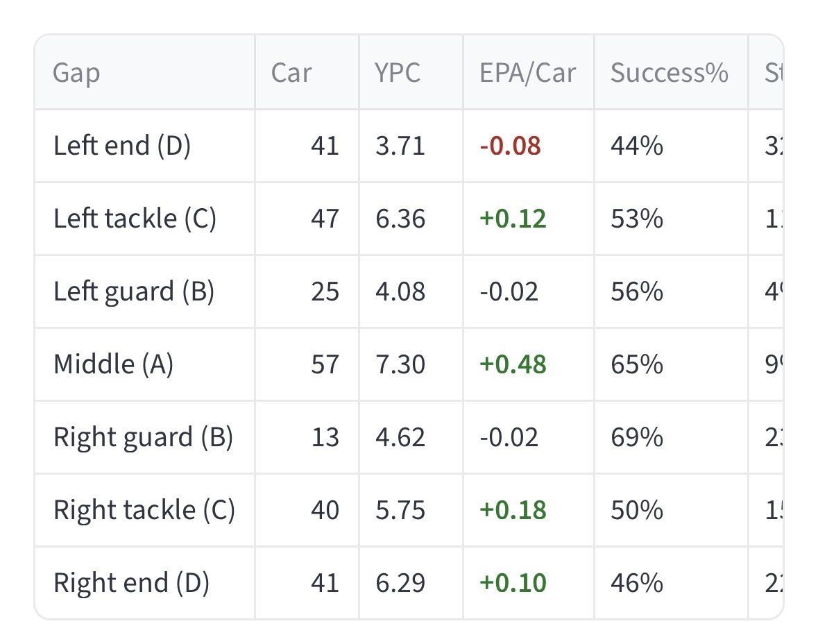Select the Middle (A) row label
The width and height of the screenshot is (818, 644).
point(113,364)
